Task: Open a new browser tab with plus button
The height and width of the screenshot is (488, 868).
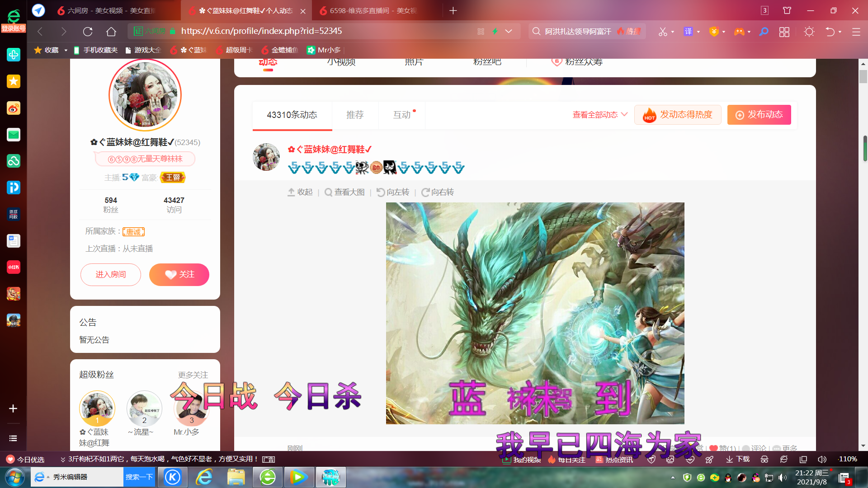Action: click(453, 10)
